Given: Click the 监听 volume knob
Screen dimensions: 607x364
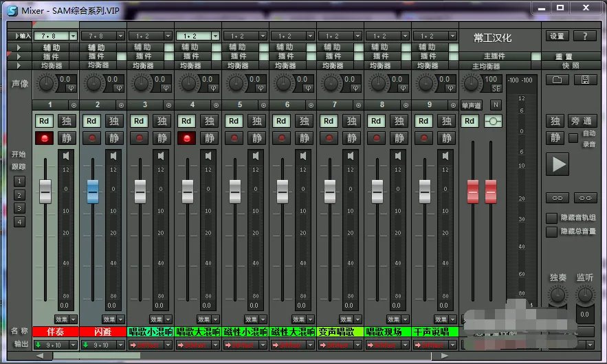Looking at the screenshot, I should (585, 295).
